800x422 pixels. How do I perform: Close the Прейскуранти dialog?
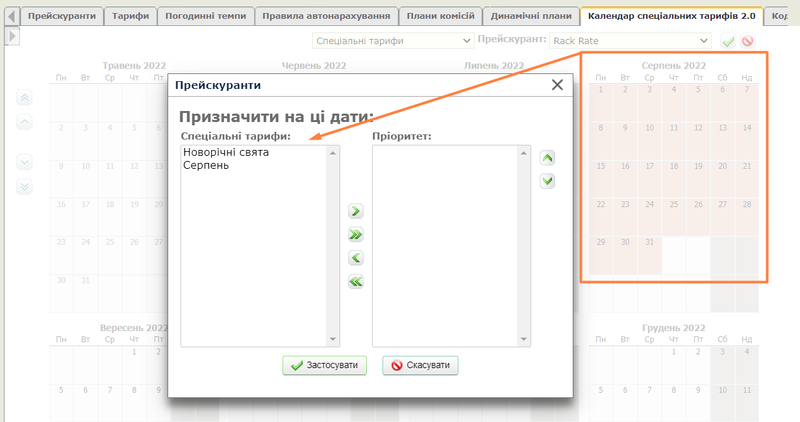[557, 86]
